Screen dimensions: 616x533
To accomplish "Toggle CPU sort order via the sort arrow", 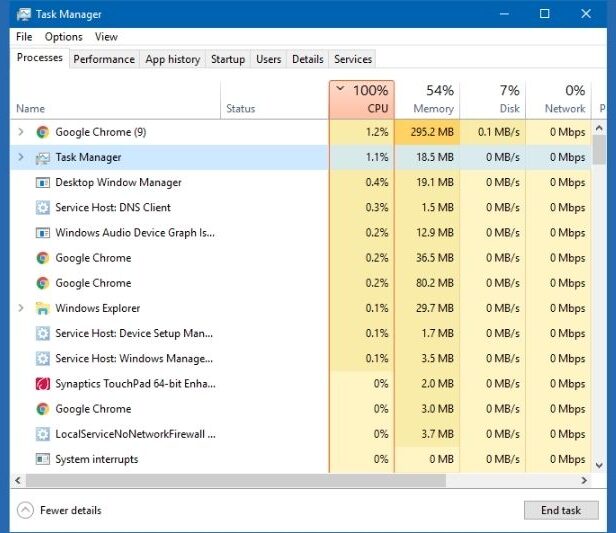I will pyautogui.click(x=340, y=88).
